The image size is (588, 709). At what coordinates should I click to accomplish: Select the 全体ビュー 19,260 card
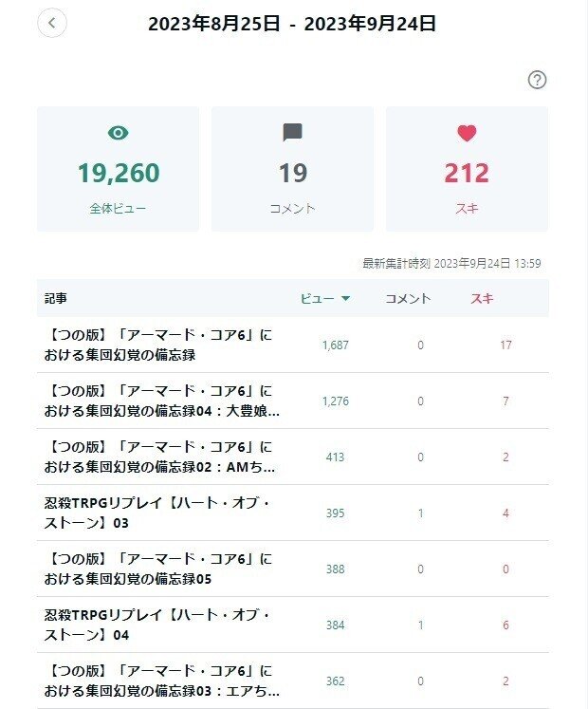click(x=118, y=169)
